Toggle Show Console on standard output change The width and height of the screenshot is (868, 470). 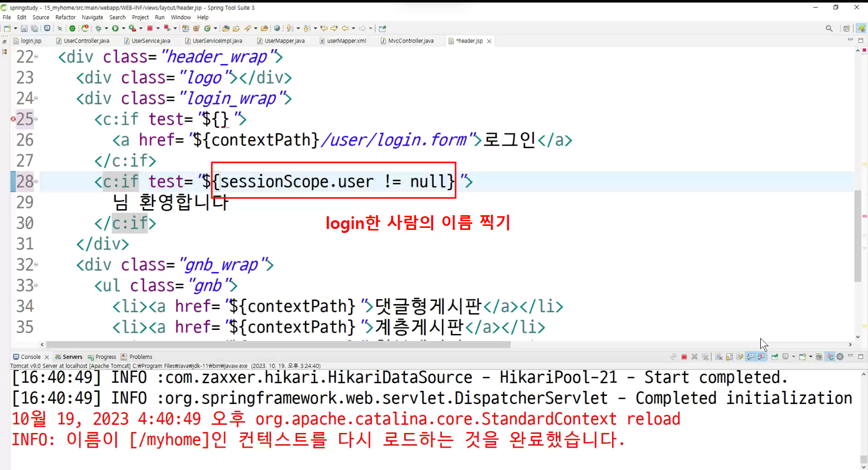[x=751, y=357]
